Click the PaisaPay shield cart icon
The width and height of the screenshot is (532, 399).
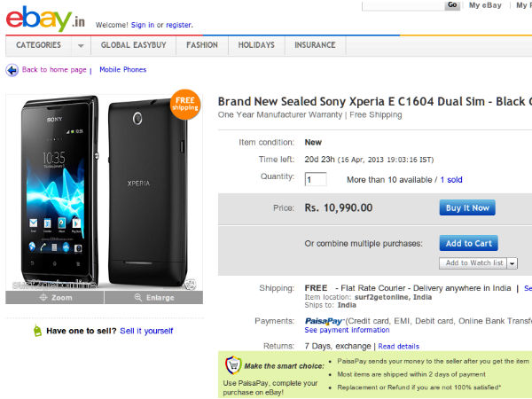tap(233, 364)
